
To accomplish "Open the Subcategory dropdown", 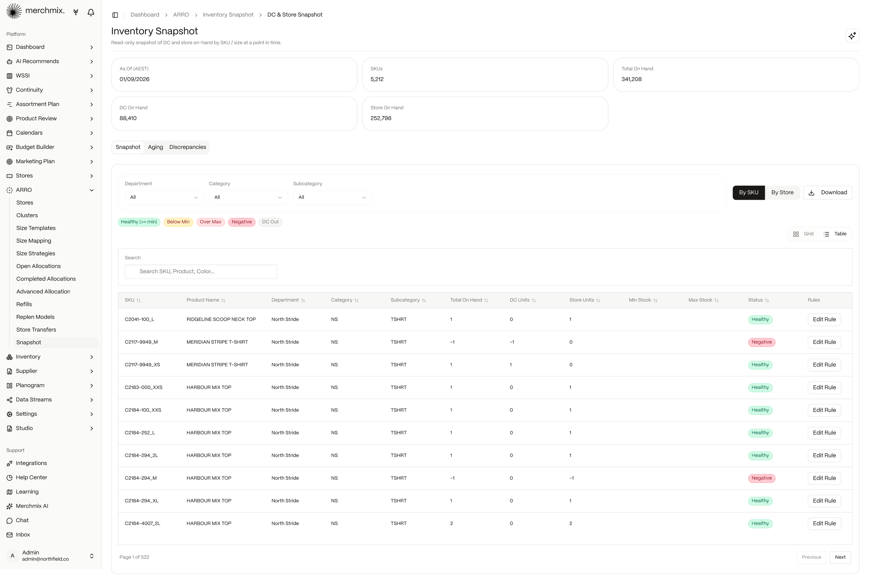I will pos(332,197).
